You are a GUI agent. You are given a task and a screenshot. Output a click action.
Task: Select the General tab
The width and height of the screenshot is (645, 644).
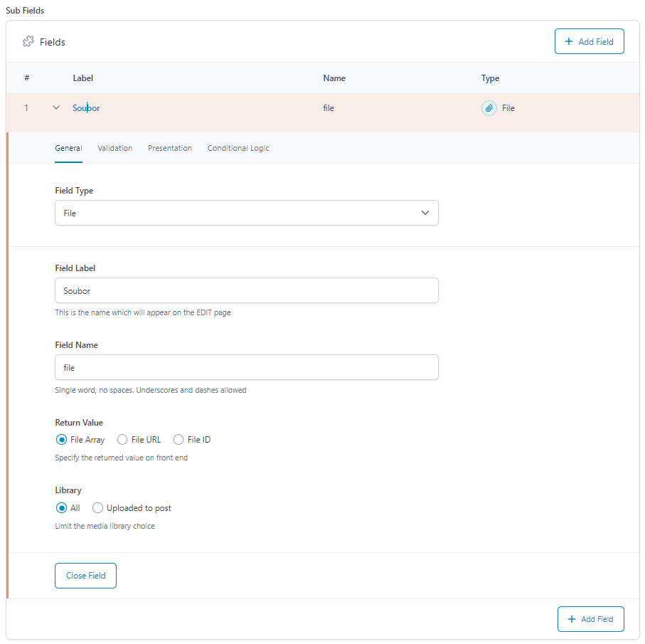point(69,148)
